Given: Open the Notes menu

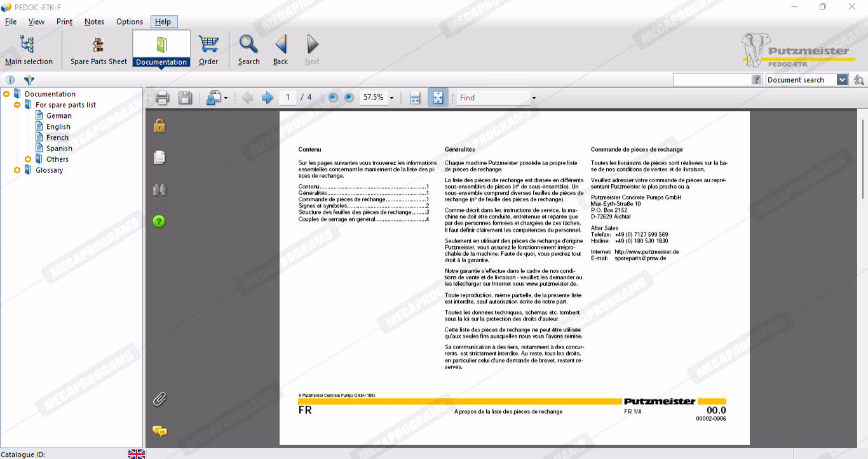Looking at the screenshot, I should coord(94,22).
